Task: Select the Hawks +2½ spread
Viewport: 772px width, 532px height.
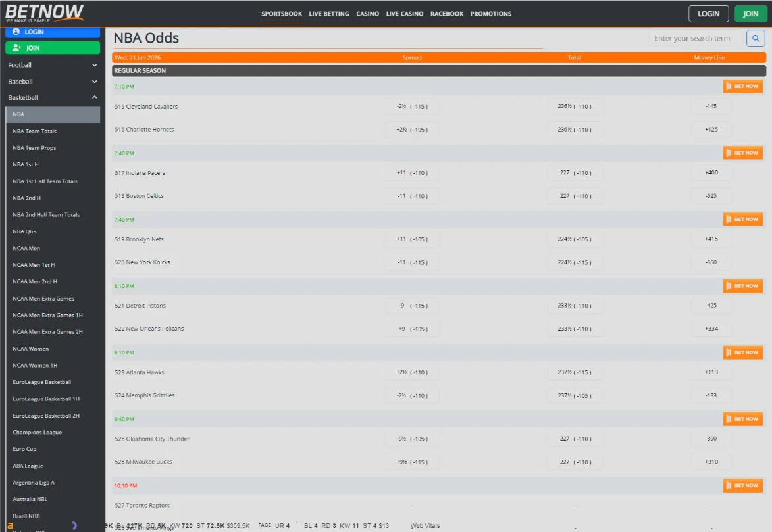Action: click(411, 372)
